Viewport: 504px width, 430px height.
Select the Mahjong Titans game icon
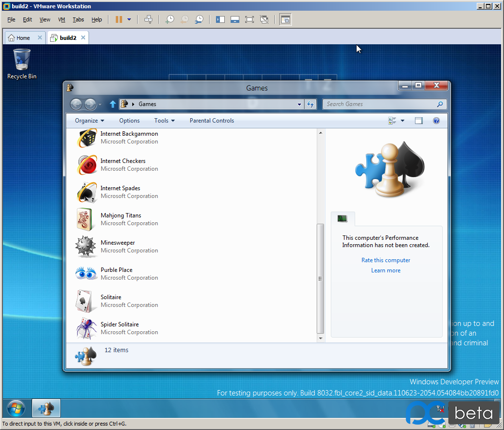coord(86,219)
